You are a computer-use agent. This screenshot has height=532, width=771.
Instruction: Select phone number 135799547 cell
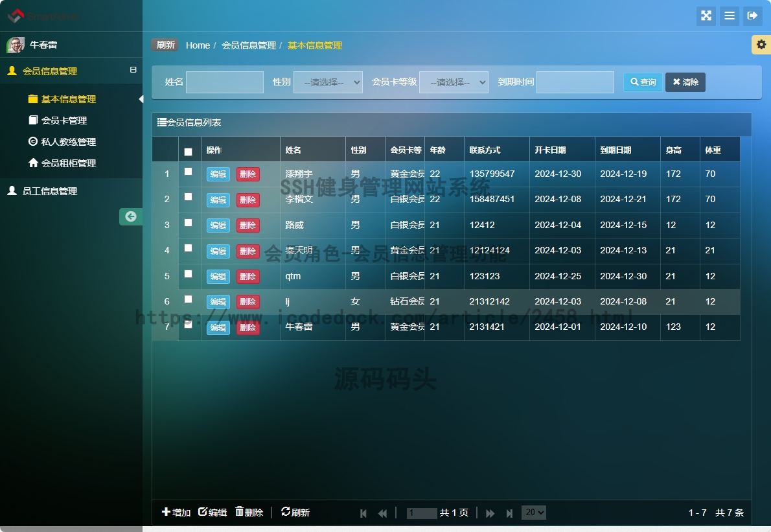(497, 174)
